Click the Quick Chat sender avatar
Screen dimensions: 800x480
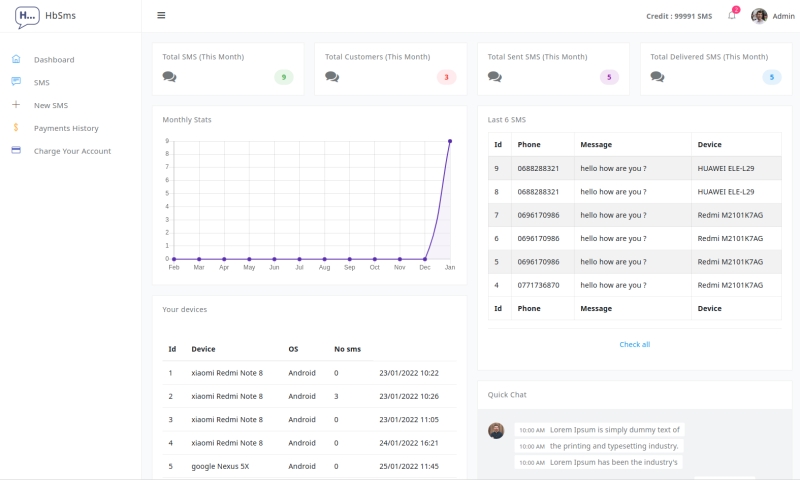496,430
